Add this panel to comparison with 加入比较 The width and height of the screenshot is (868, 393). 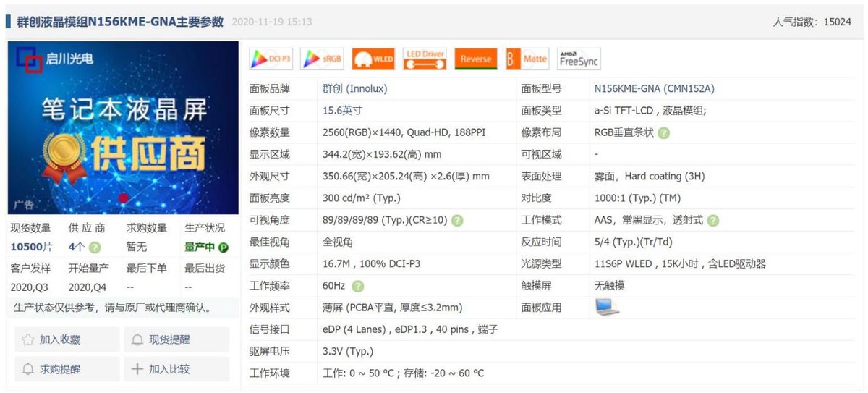click(x=176, y=369)
